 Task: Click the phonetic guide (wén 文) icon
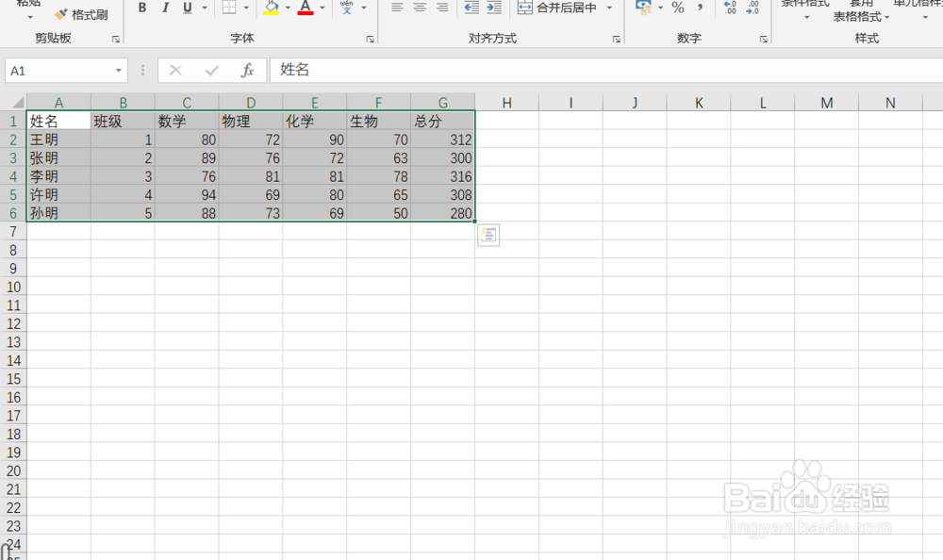pyautogui.click(x=346, y=8)
